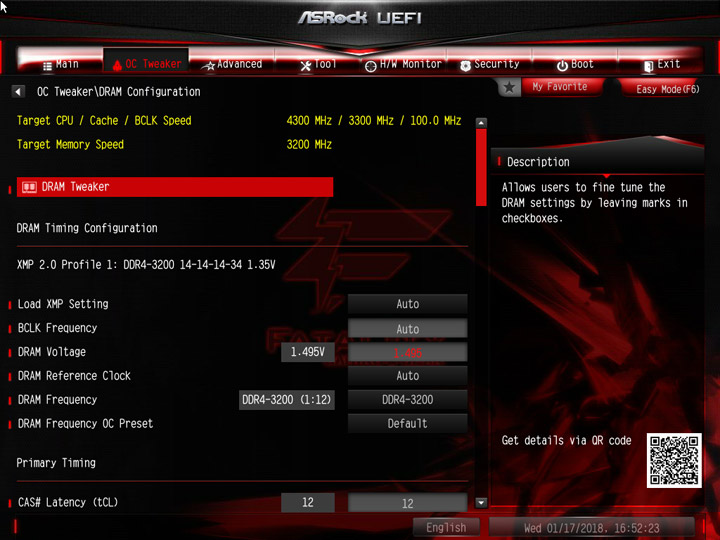Viewport: 720px width, 540px height.
Task: Click the DRAM Tweaker memory icon
Action: 29,187
